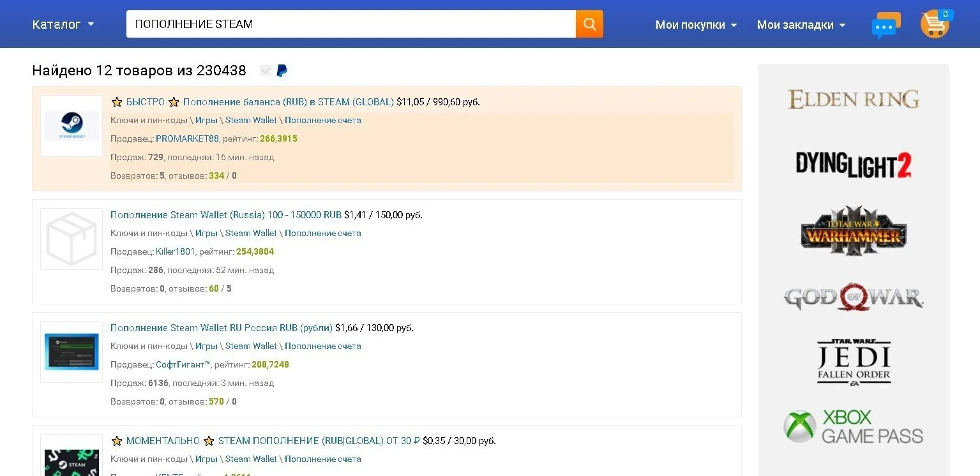
Task: Visit seller PROMARKET88 profile
Action: 187,138
